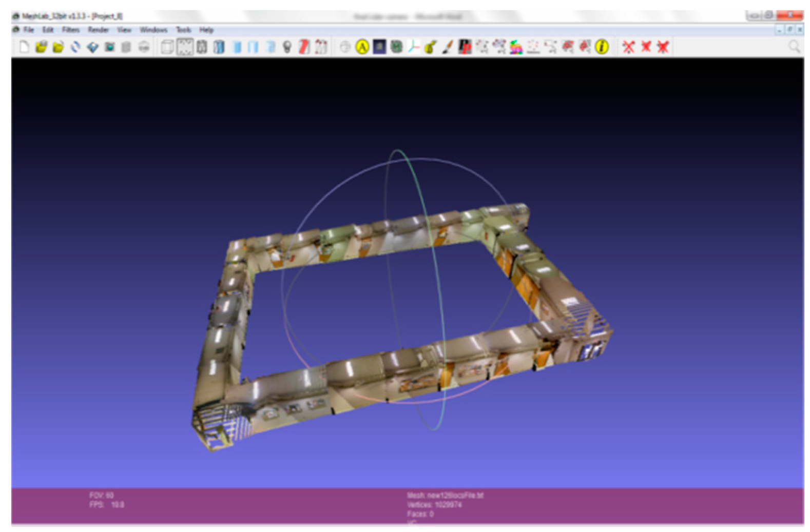810x532 pixels.
Task: Open layer info with yellow i icon
Action: tap(602, 47)
